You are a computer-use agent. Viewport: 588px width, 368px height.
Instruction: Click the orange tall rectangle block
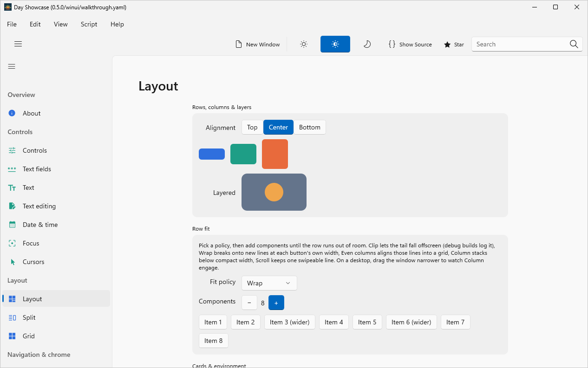pos(275,154)
